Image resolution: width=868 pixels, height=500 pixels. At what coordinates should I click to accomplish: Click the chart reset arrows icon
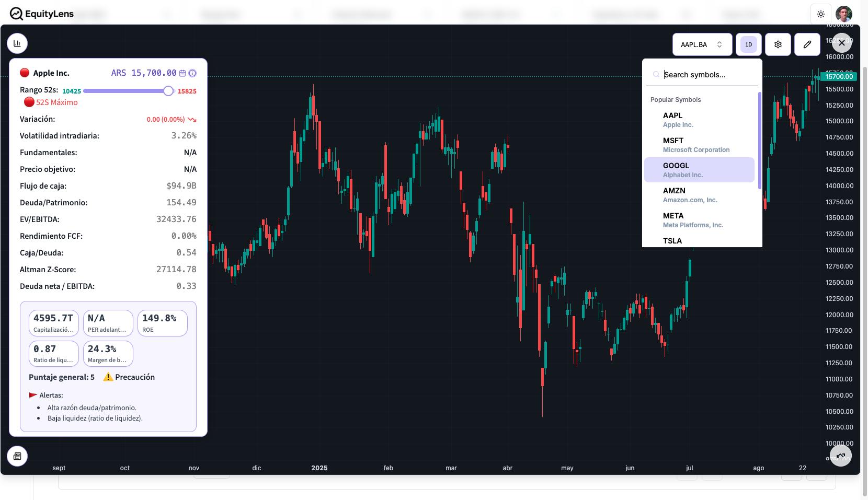[841, 456]
